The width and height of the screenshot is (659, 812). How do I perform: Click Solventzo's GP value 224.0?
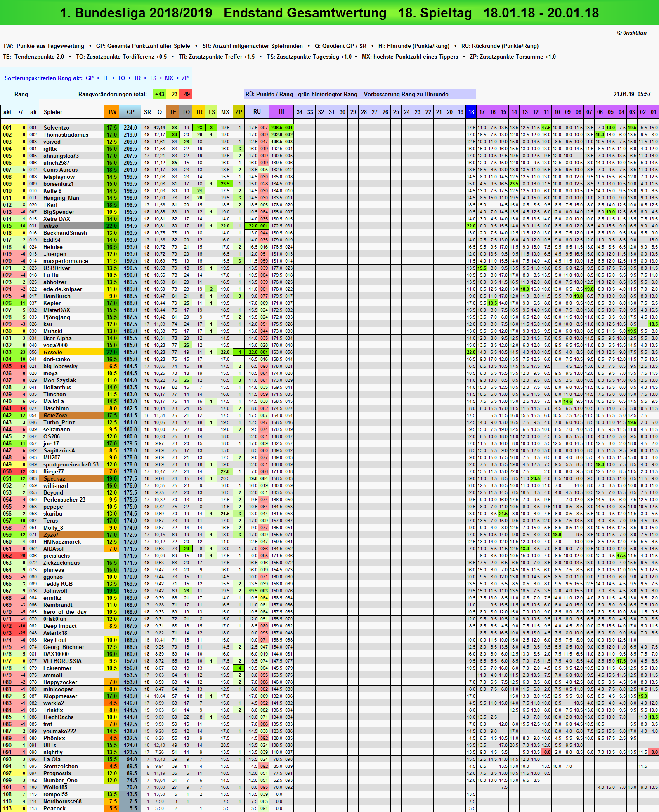tap(130, 128)
